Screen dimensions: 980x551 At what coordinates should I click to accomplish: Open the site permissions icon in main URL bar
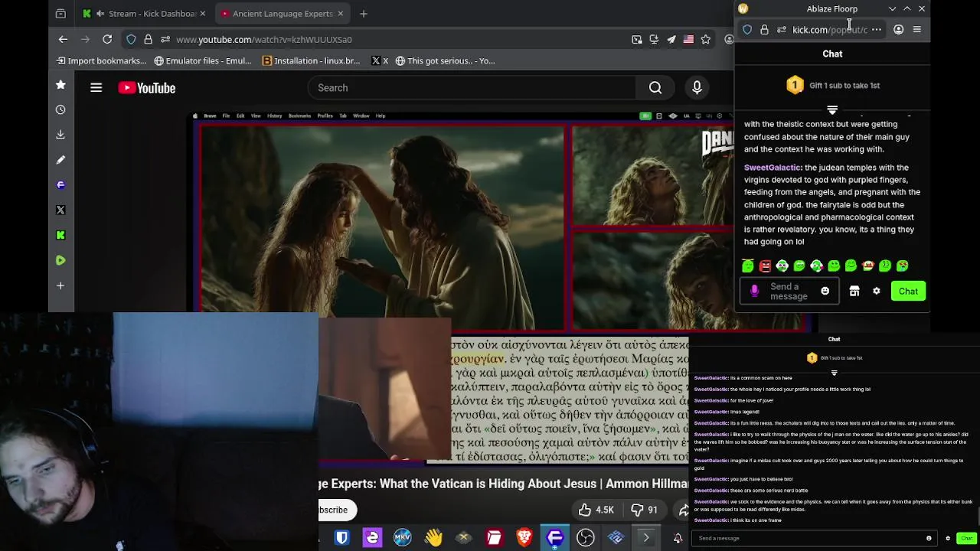tap(165, 39)
